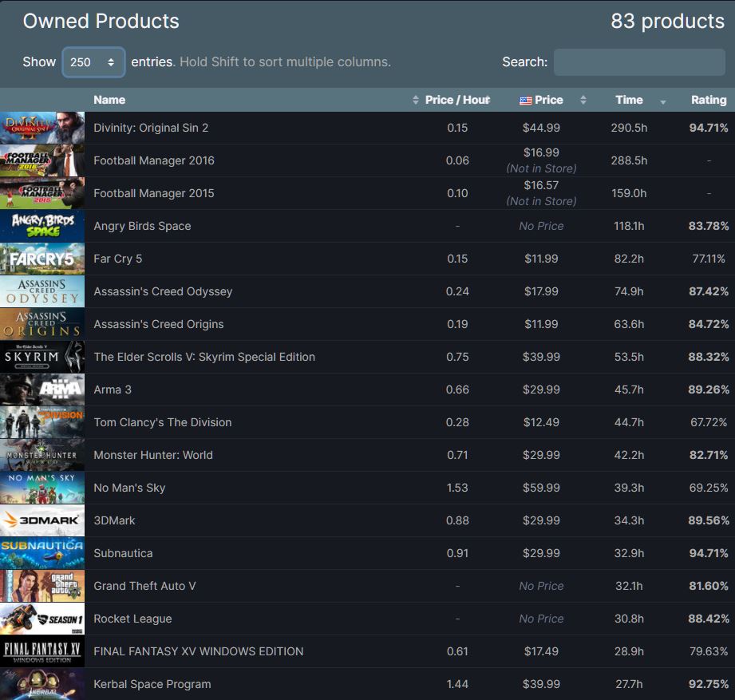Open the entries-per-page dropdown showing 250

point(93,62)
